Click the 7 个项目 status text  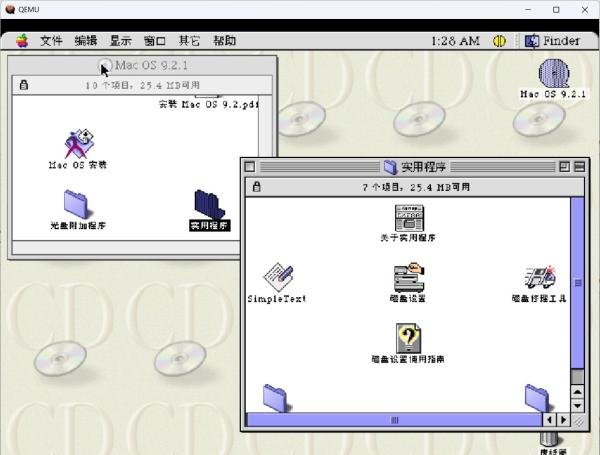pyautogui.click(x=416, y=187)
